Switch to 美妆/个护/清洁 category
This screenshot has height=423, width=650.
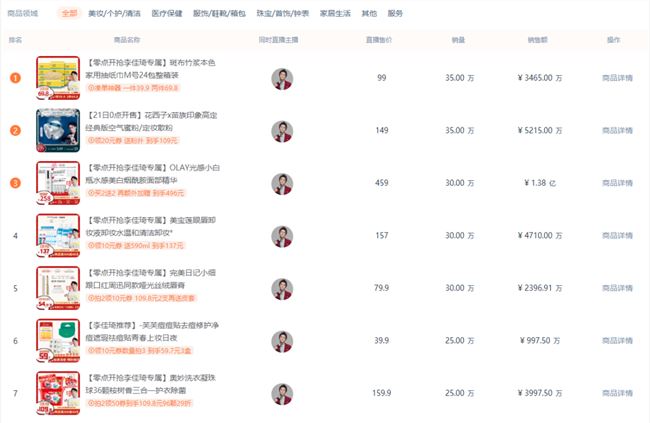[x=114, y=13]
